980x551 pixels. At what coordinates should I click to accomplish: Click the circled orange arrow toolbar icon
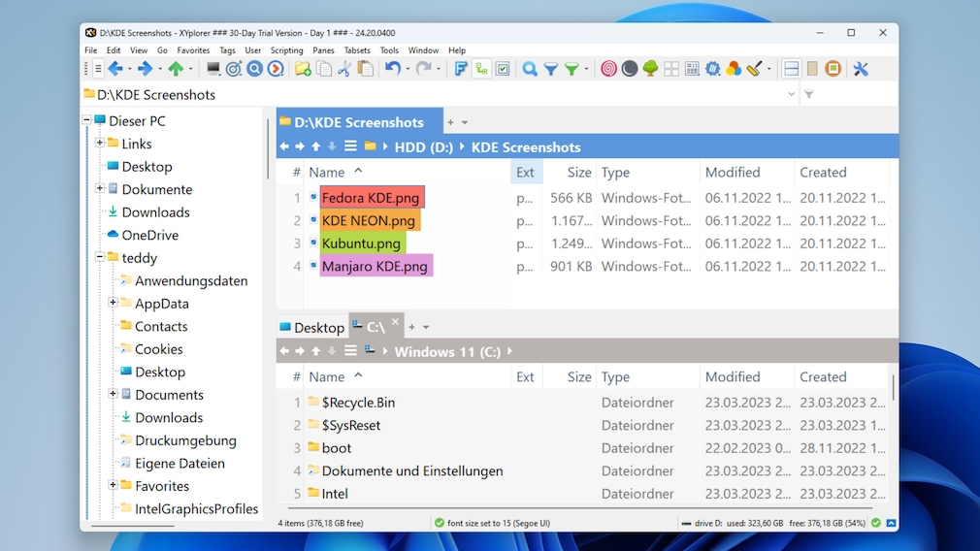point(276,69)
